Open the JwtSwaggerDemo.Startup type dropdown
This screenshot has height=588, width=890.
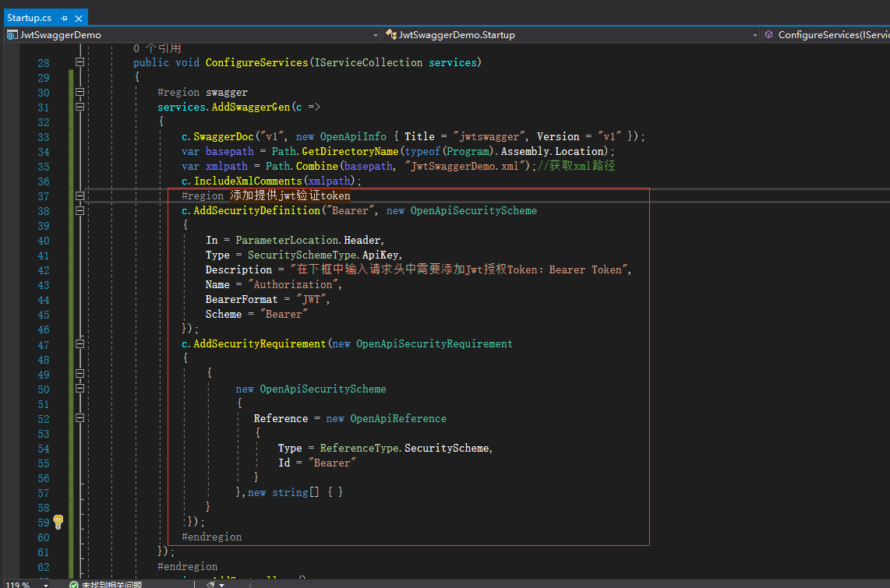coord(754,35)
